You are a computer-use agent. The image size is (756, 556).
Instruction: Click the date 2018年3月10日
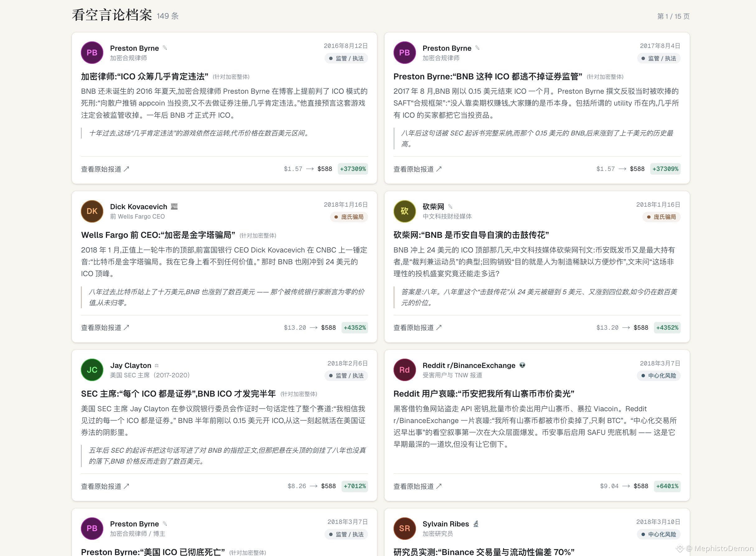click(x=658, y=522)
